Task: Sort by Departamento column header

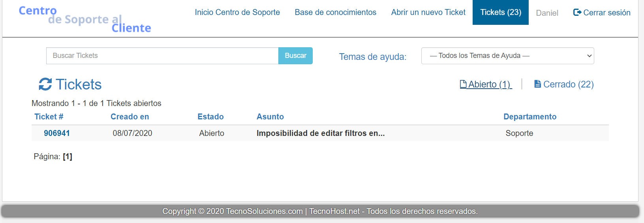Action: point(529,117)
